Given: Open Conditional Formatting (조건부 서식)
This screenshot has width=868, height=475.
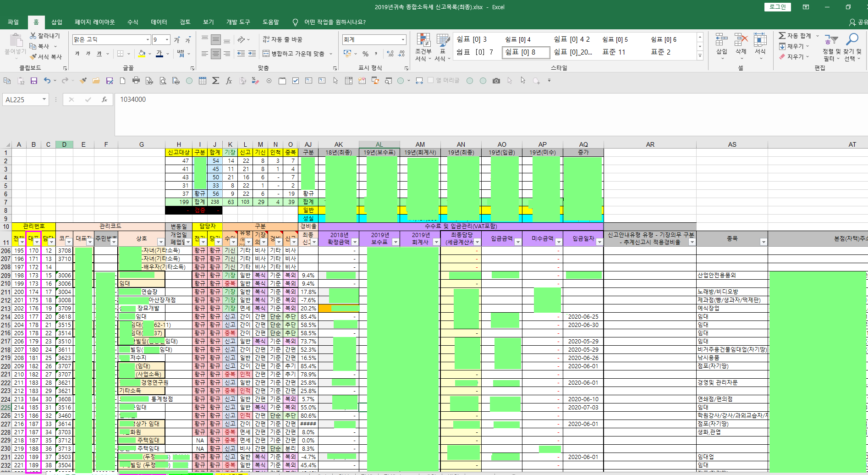Looking at the screenshot, I should (x=423, y=47).
